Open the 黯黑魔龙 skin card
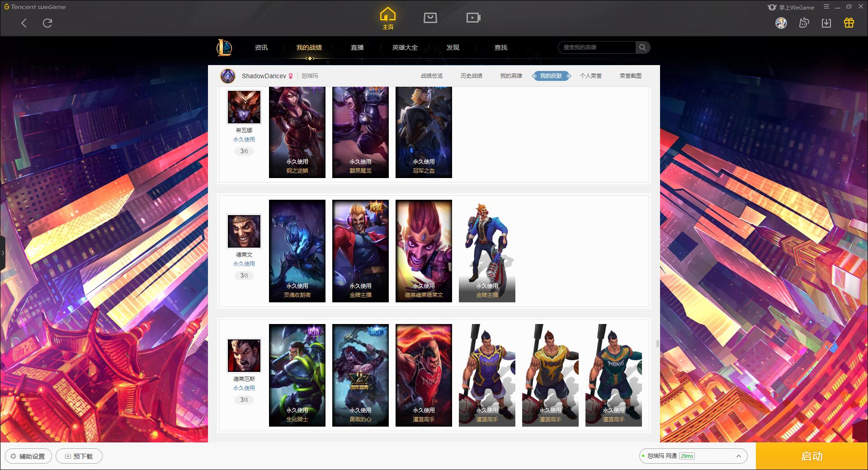 tap(360, 132)
